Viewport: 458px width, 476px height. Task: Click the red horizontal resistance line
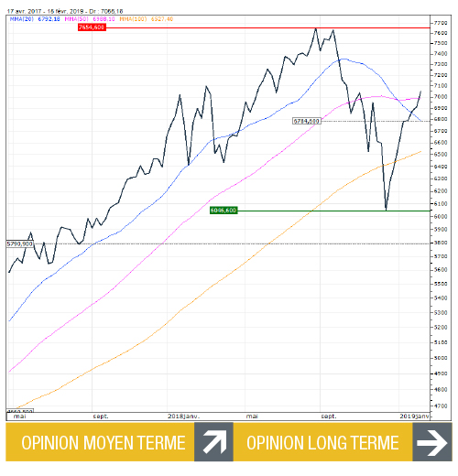267,27
